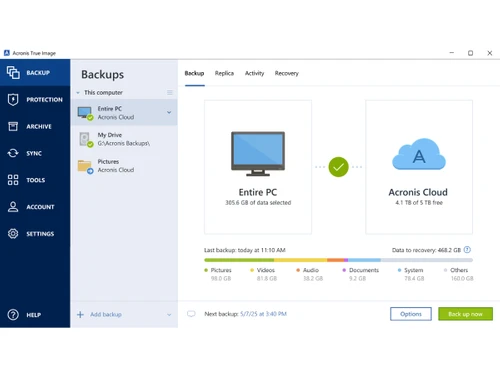Click the Protection shield icon
Screen dimensions: 500x375
click(13, 99)
